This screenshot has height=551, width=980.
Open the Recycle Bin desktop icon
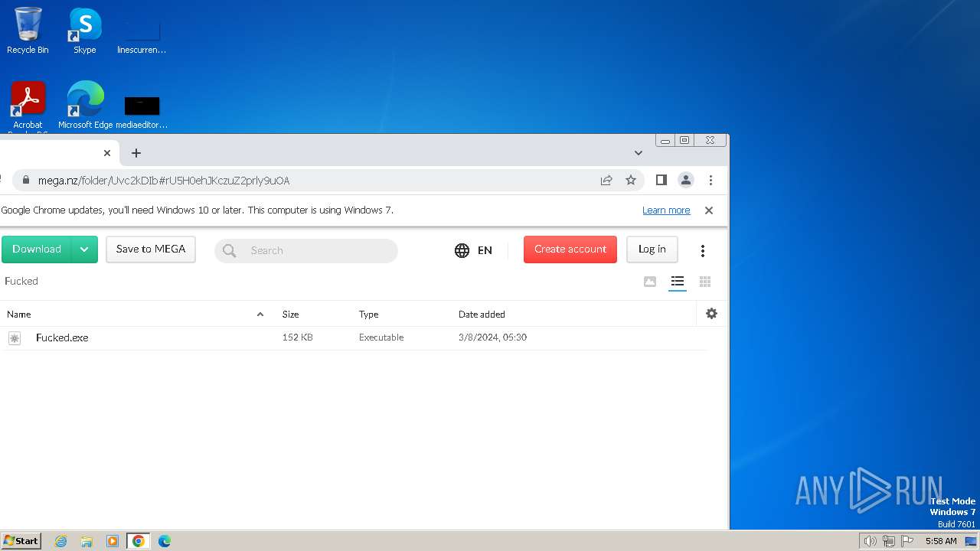click(x=28, y=31)
